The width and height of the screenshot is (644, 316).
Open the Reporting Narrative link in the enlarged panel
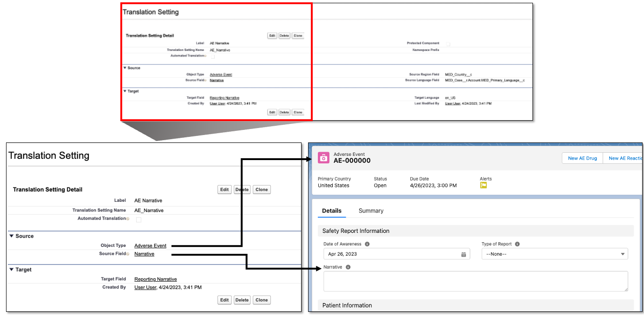[155, 279]
